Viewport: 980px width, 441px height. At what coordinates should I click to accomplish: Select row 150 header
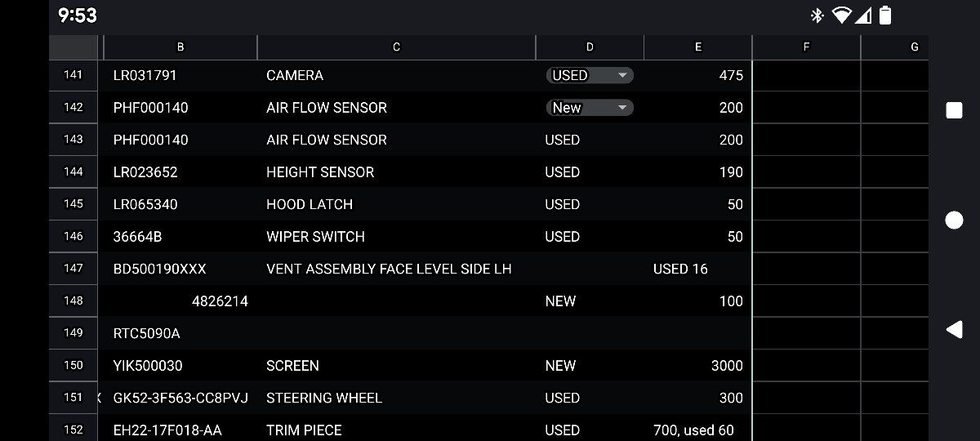click(73, 366)
